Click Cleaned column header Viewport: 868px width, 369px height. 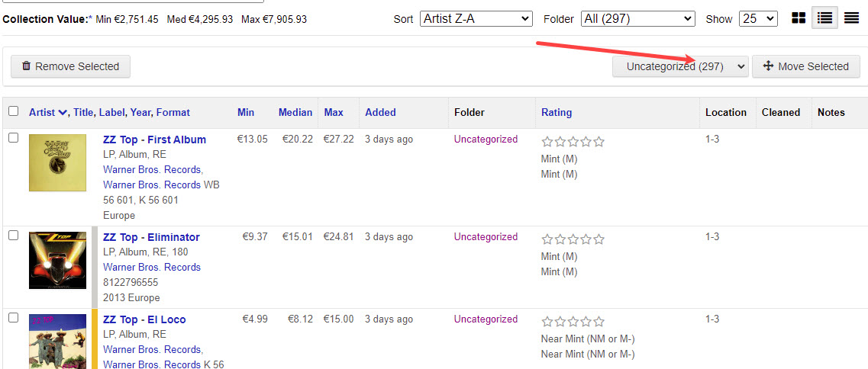[780, 112]
